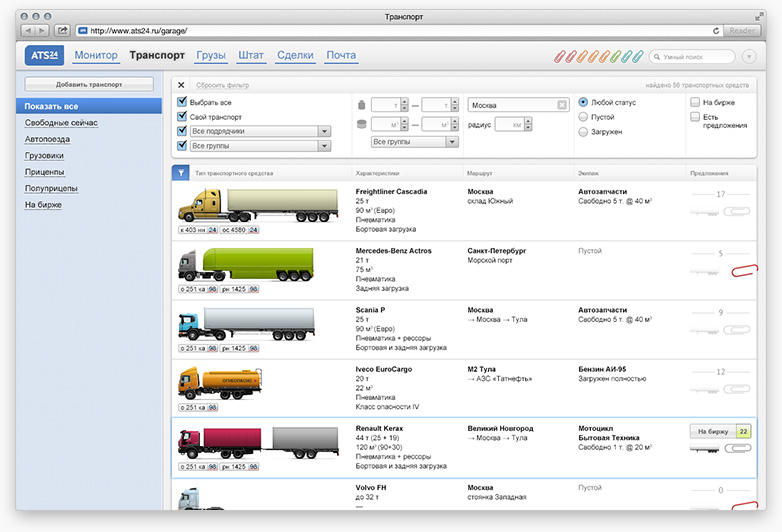Click the orange Iveco EuroCargo tanker image
782x532 pixels.
click(220, 383)
